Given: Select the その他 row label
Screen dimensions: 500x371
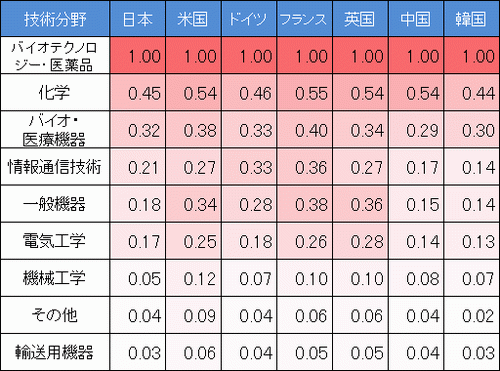Looking at the screenshot, I should pos(55,315).
